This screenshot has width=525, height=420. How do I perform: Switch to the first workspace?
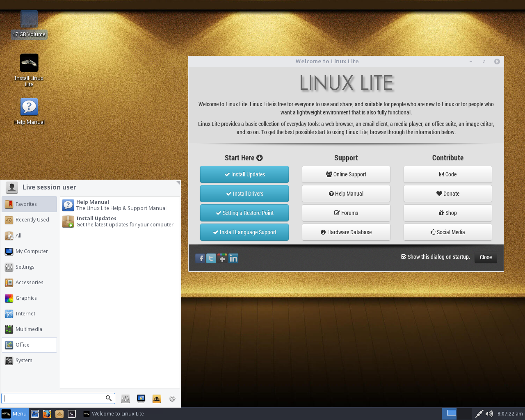tap(449, 413)
